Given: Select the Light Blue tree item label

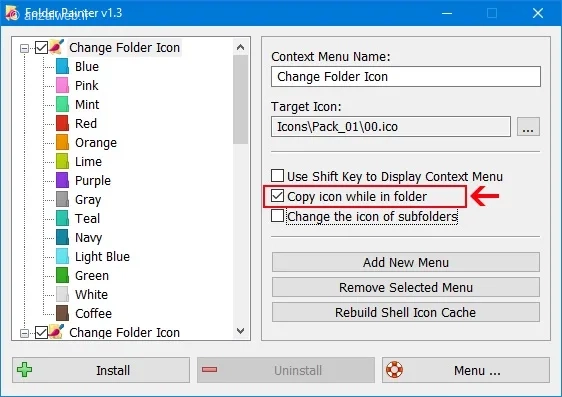Looking at the screenshot, I should pos(103,256).
